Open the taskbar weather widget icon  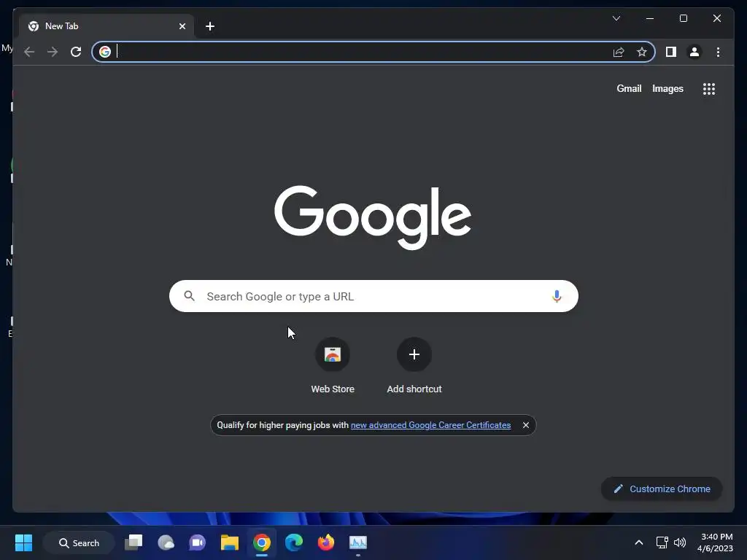[166, 542]
